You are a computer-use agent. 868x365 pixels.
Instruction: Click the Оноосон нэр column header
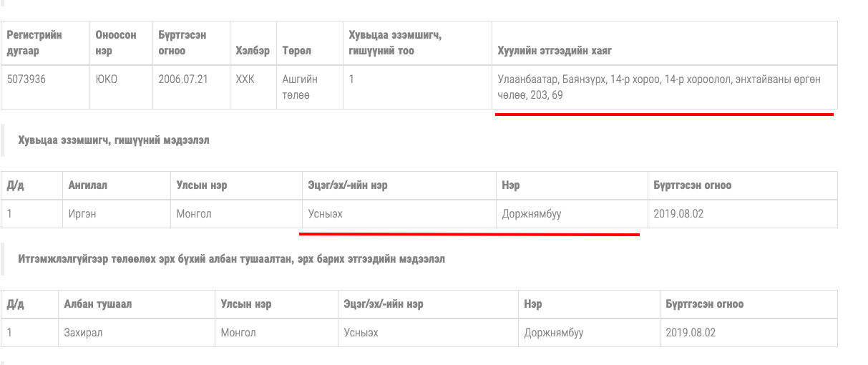click(x=115, y=43)
